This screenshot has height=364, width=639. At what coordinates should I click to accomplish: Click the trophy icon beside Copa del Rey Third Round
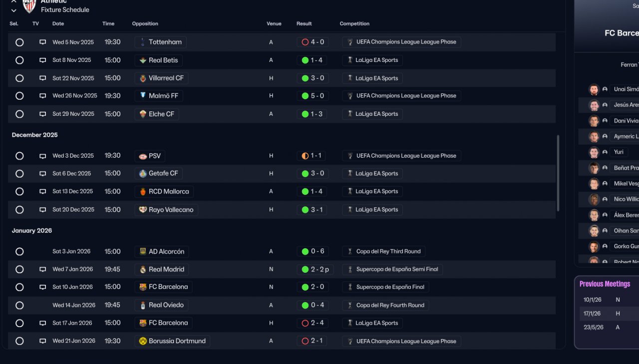[350, 252]
